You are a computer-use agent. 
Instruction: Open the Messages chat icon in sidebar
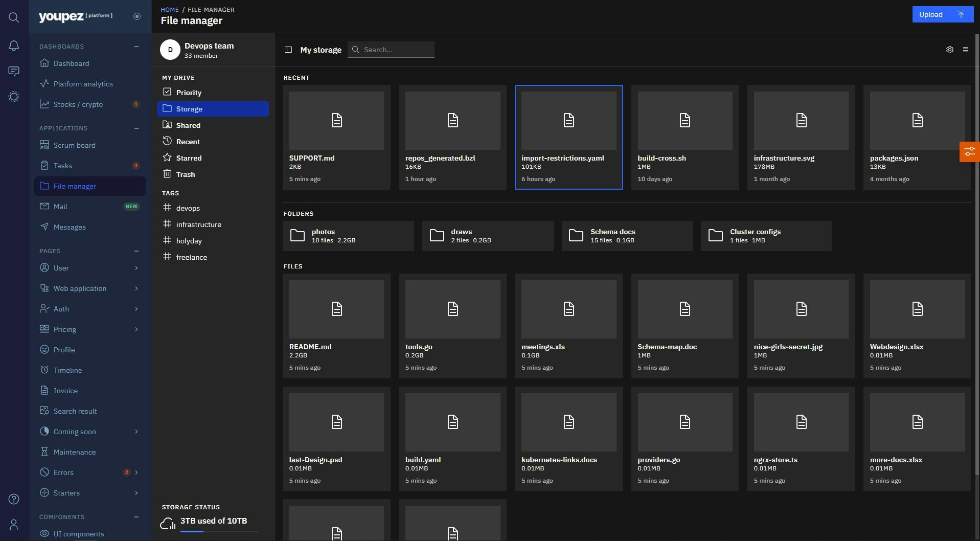[x=14, y=71]
